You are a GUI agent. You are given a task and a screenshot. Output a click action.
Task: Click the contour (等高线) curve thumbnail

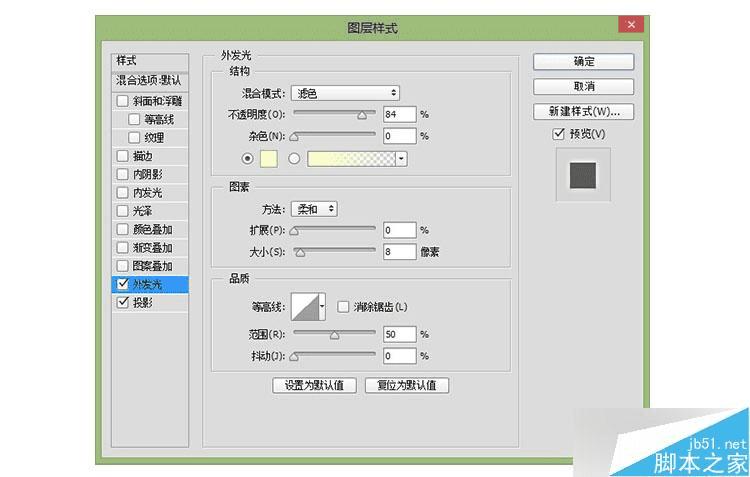tap(305, 307)
